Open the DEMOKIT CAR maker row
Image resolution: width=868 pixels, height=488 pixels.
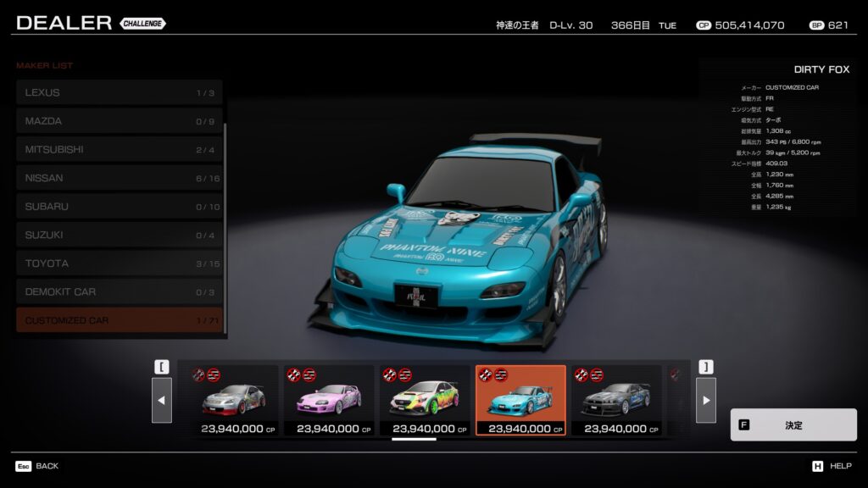click(119, 292)
